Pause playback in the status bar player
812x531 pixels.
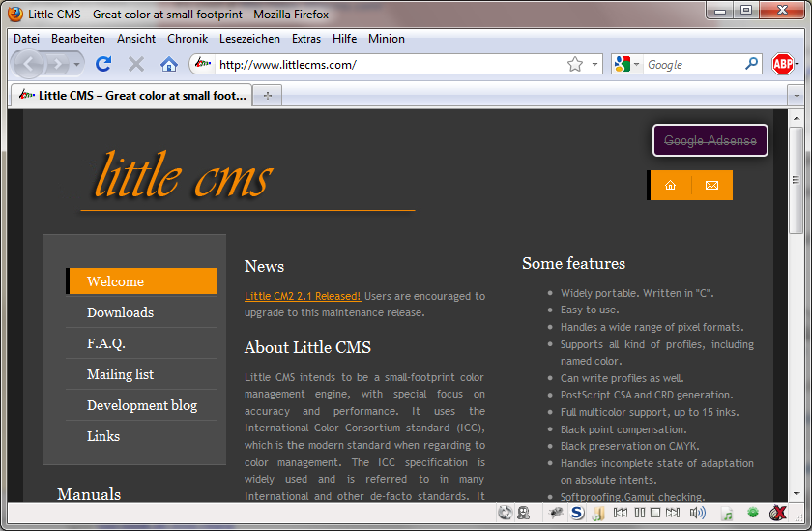640,513
